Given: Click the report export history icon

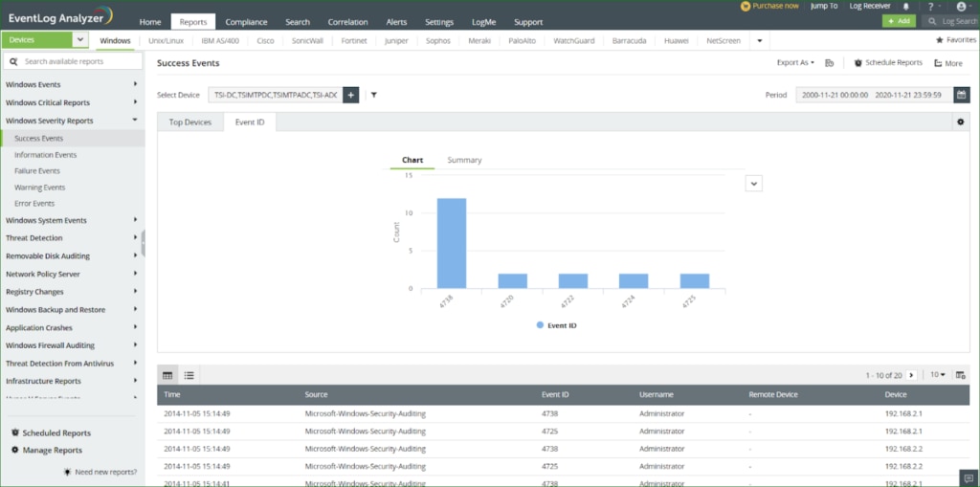Looking at the screenshot, I should pos(830,62).
